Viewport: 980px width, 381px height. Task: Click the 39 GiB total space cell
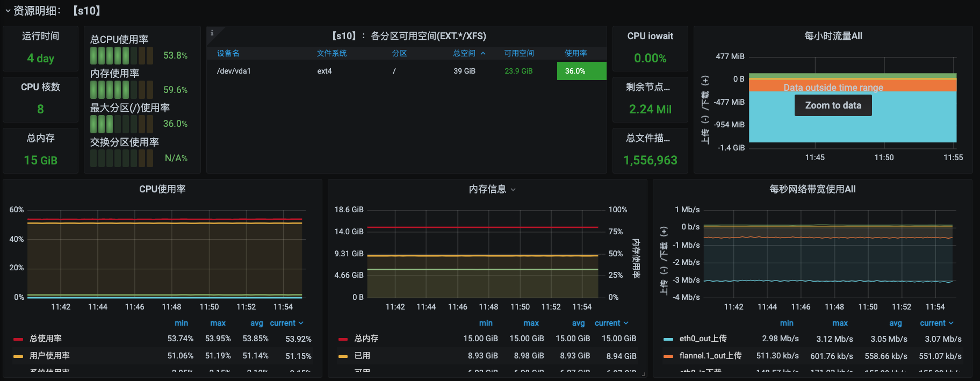(x=464, y=71)
